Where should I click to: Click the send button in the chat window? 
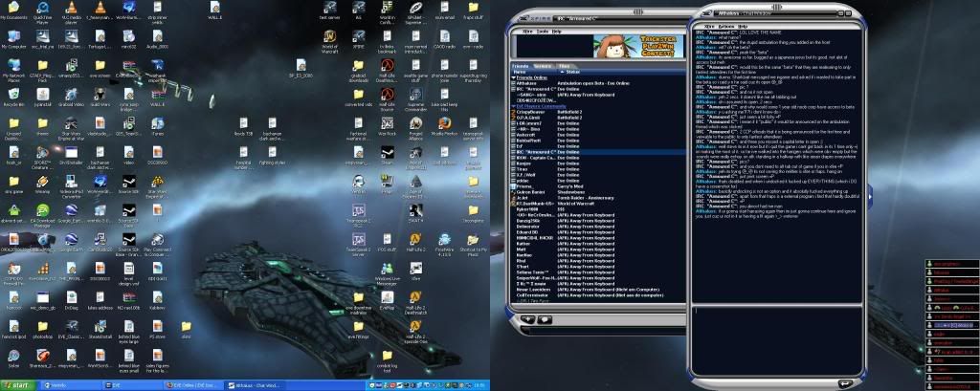point(845,383)
